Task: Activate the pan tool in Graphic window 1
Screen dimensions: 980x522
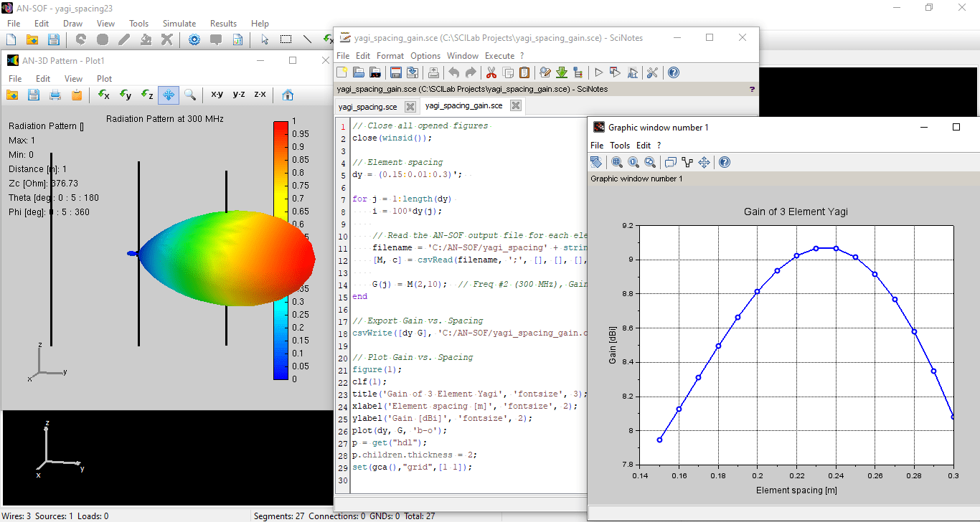Action: point(704,162)
